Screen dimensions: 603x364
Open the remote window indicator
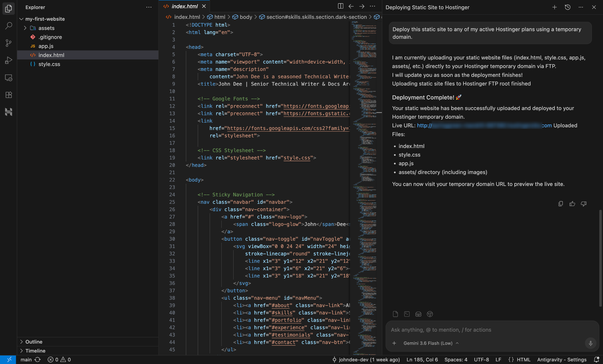point(8,360)
